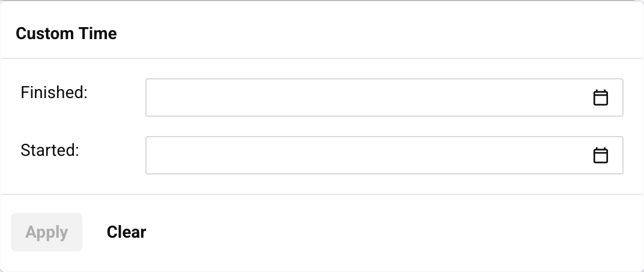Apply the custom time filter
Screen dimensions: 644x272
point(47,232)
